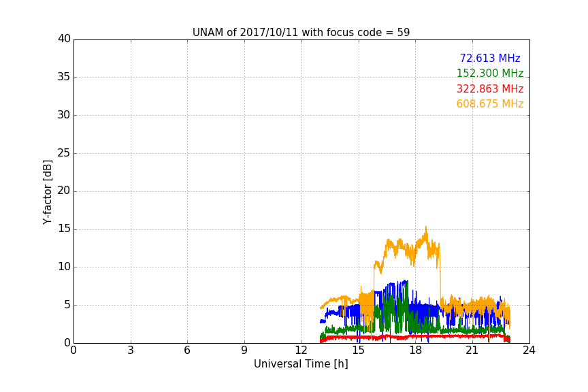
Task: Select the orange '608.675 MHz' legend label
Action: tap(490, 104)
